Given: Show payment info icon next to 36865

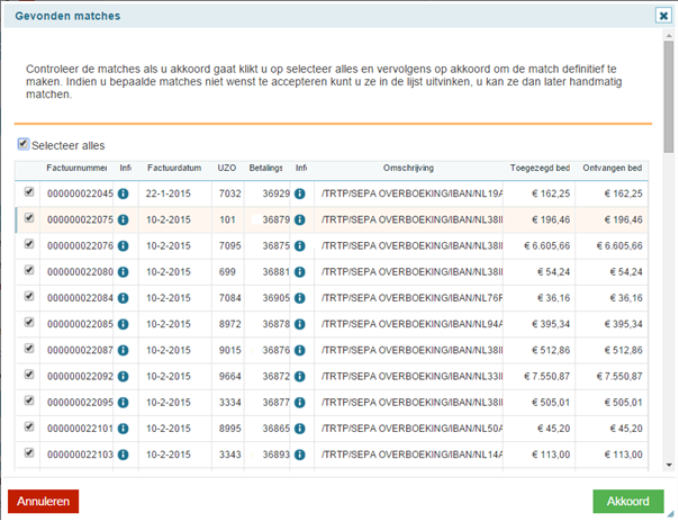Looking at the screenshot, I should pyautogui.click(x=300, y=428).
